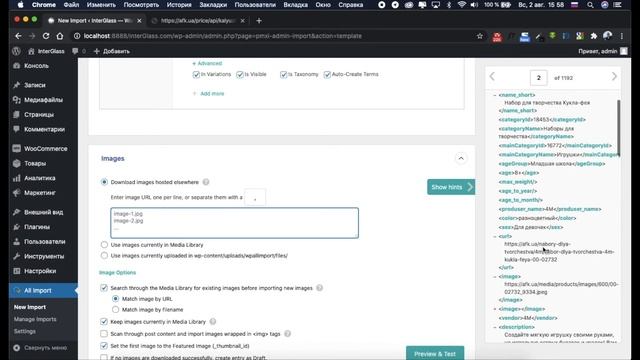Collapse the Images section chevron
Image resolution: width=640 pixels, height=360 pixels.
[461, 158]
